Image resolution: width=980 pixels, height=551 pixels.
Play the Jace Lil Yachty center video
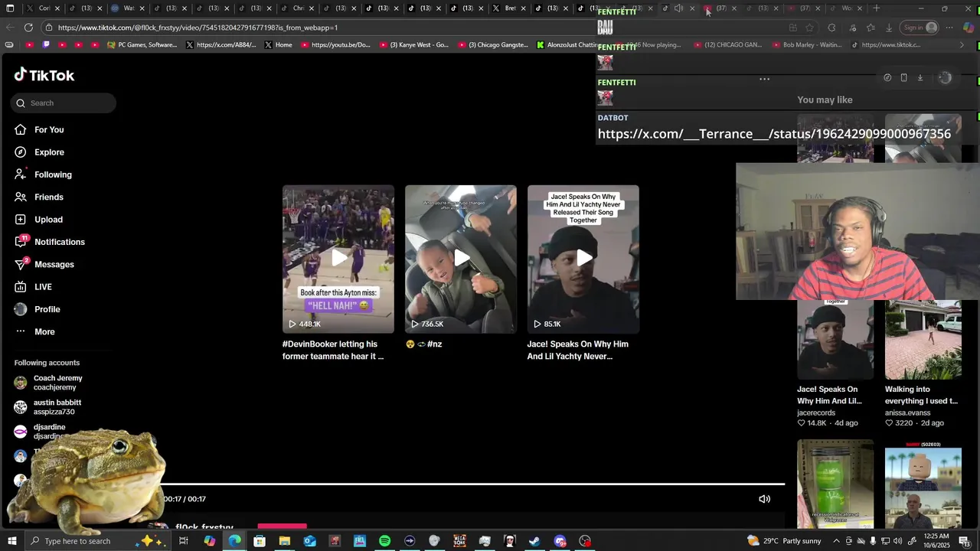pyautogui.click(x=583, y=259)
